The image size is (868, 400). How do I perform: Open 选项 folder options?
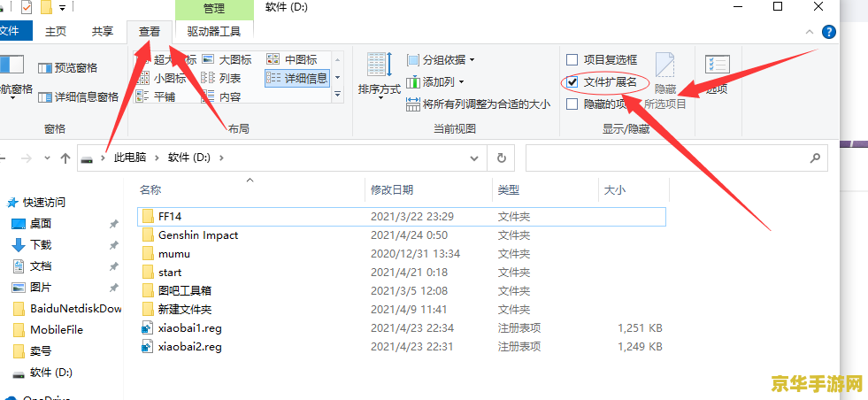pyautogui.click(x=718, y=74)
